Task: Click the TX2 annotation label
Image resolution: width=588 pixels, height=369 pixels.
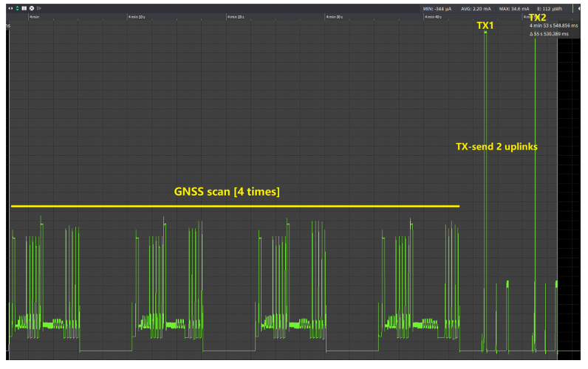Action: (x=537, y=17)
